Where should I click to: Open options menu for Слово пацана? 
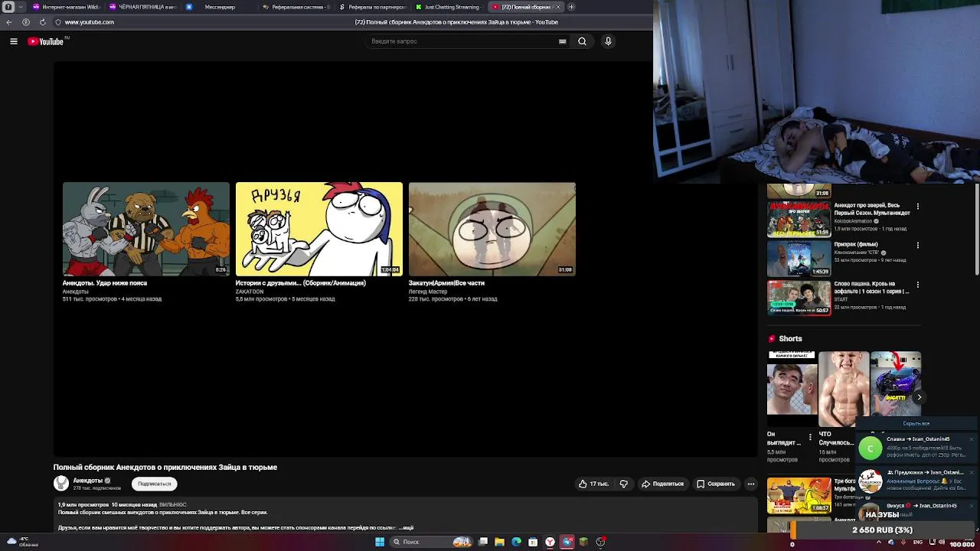click(917, 285)
